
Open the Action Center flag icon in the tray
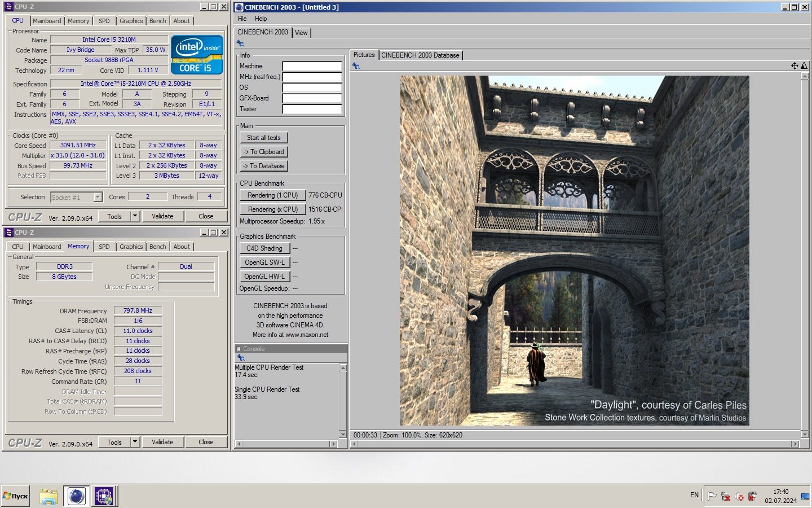(712, 496)
